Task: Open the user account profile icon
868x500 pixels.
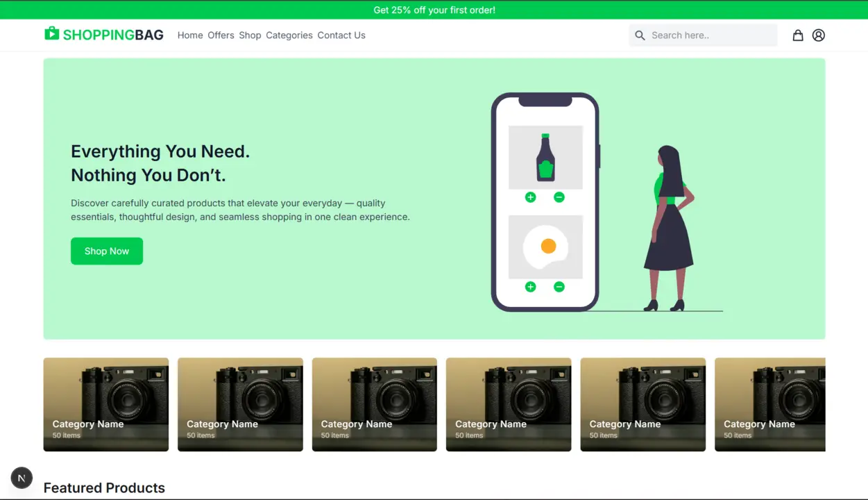Action: [x=818, y=35]
